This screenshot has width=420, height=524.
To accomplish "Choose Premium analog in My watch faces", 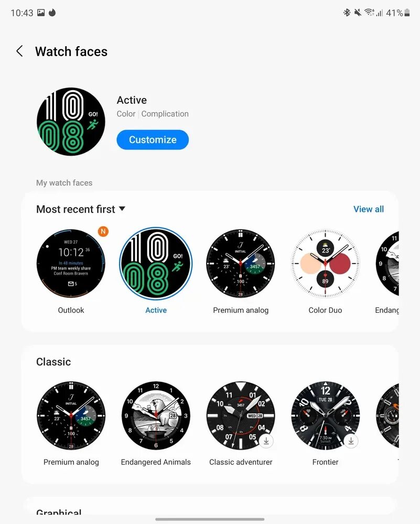I will (x=241, y=264).
